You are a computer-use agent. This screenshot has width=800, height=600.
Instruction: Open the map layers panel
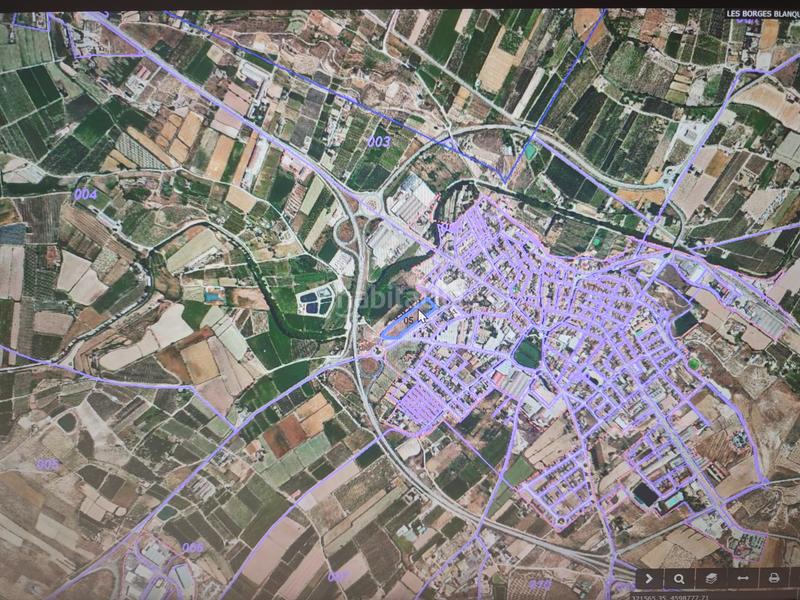[x=711, y=578]
